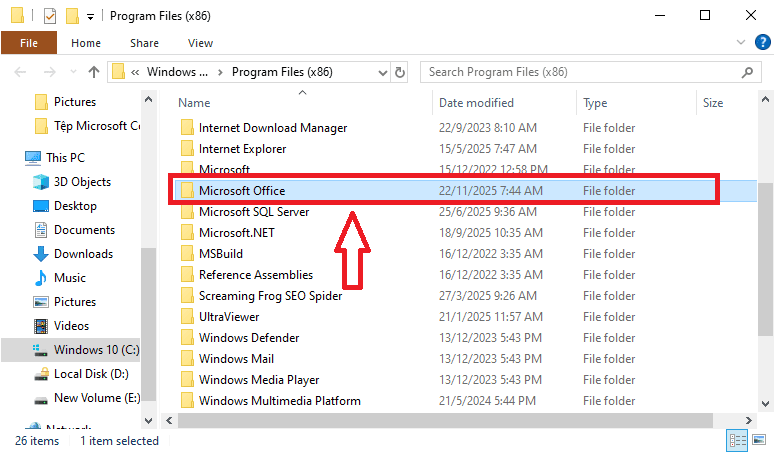Click Program Files (x86) breadcrumb in address bar

(282, 72)
